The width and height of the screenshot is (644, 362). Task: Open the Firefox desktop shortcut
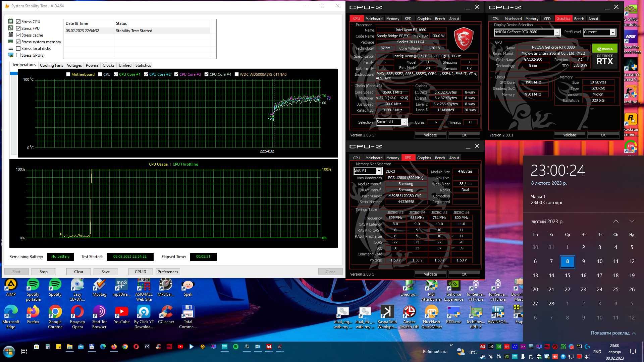coord(33,315)
